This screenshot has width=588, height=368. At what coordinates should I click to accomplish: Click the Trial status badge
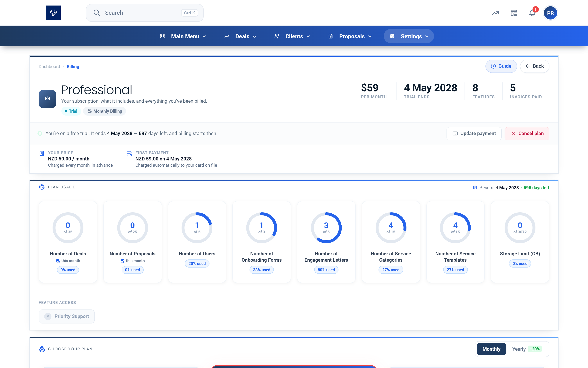tap(71, 111)
